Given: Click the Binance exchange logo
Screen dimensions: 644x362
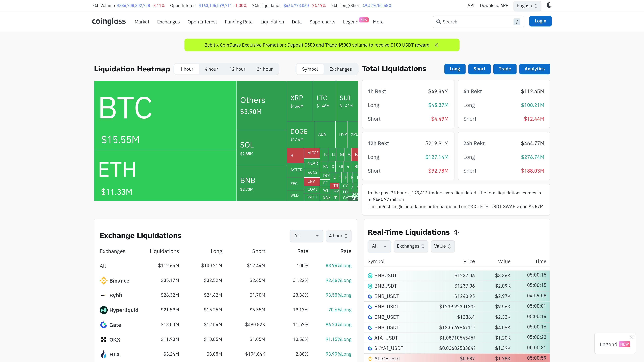Looking at the screenshot, I should coord(103,281).
